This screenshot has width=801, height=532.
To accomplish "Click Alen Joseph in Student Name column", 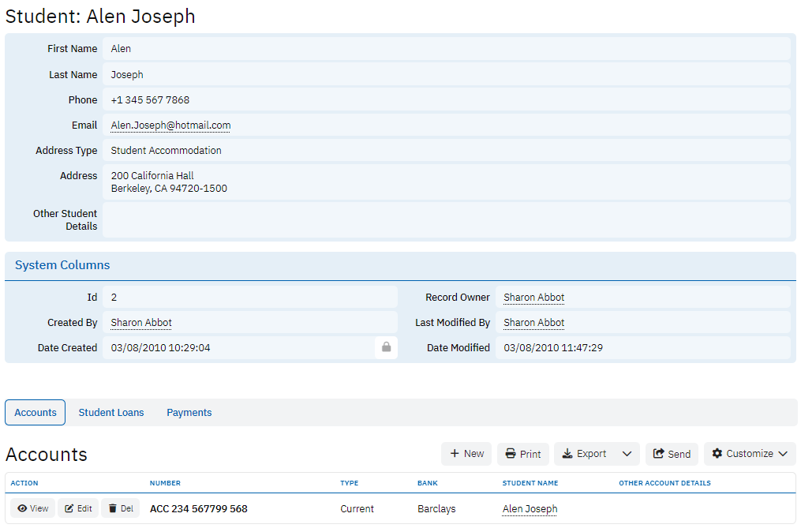I will click(x=530, y=509).
